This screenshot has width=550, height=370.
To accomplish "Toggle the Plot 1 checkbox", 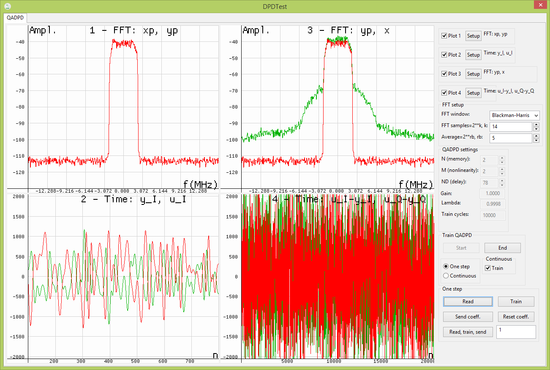I will 444,36.
